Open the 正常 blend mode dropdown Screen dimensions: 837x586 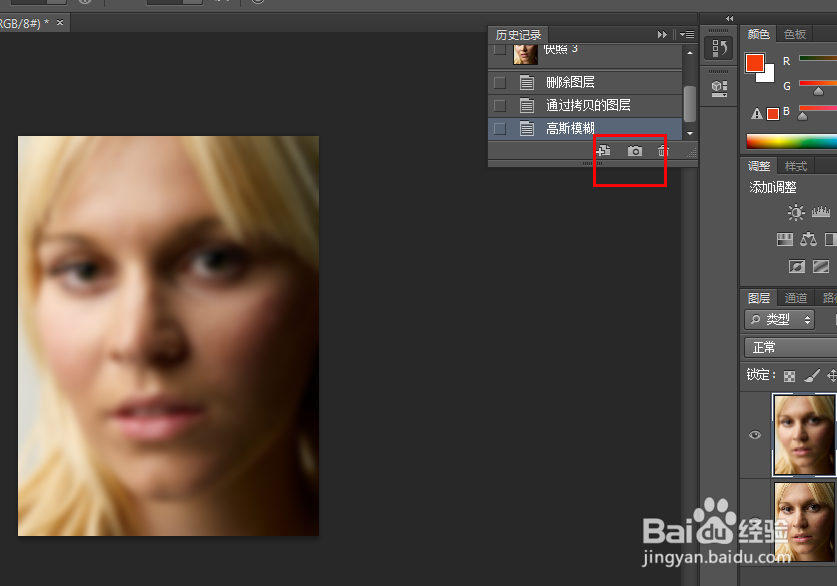pos(791,347)
